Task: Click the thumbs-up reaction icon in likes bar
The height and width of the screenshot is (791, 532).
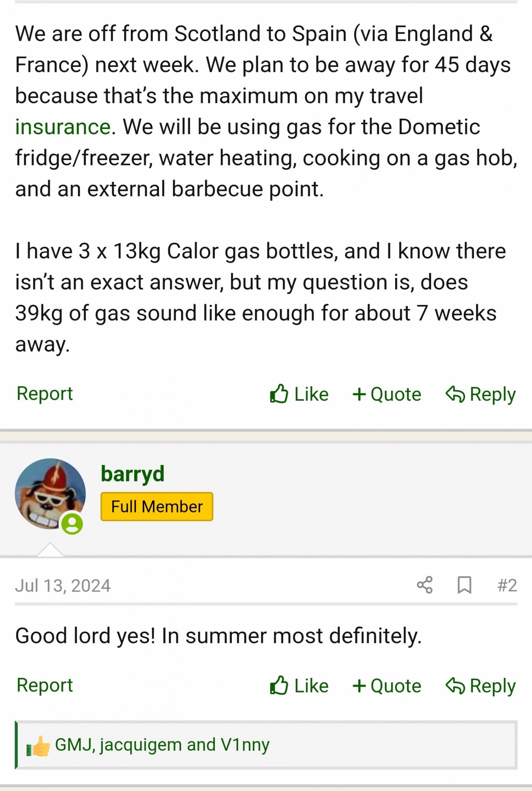Action: click(x=39, y=746)
